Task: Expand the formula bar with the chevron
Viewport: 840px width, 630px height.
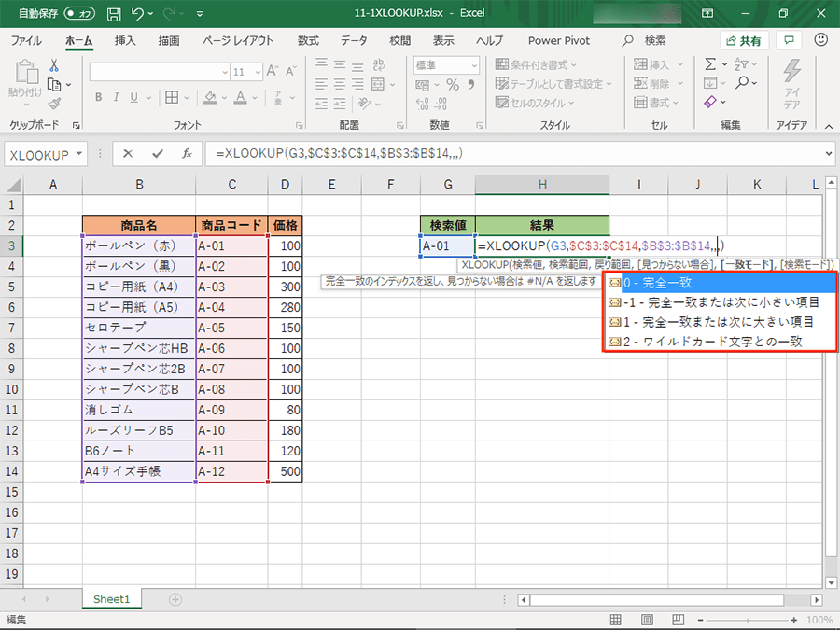Action: pos(829,154)
